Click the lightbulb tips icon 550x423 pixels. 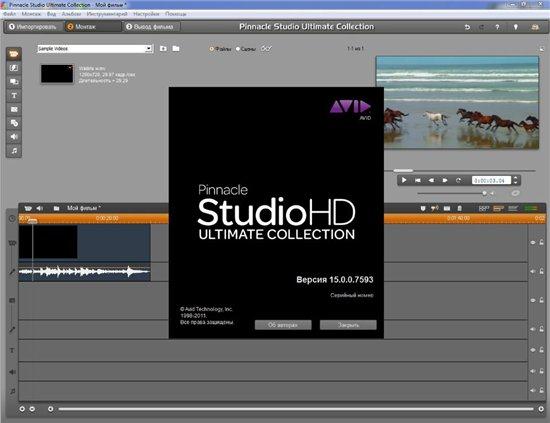coord(516,27)
